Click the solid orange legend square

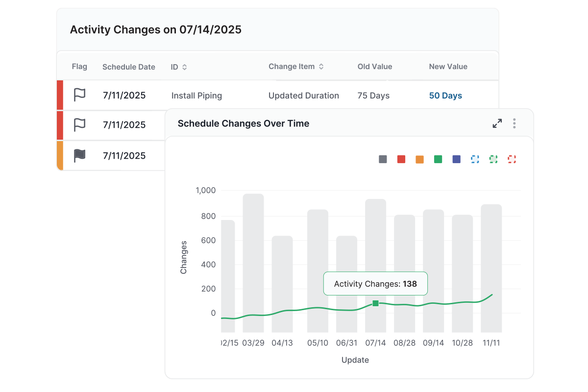click(419, 159)
